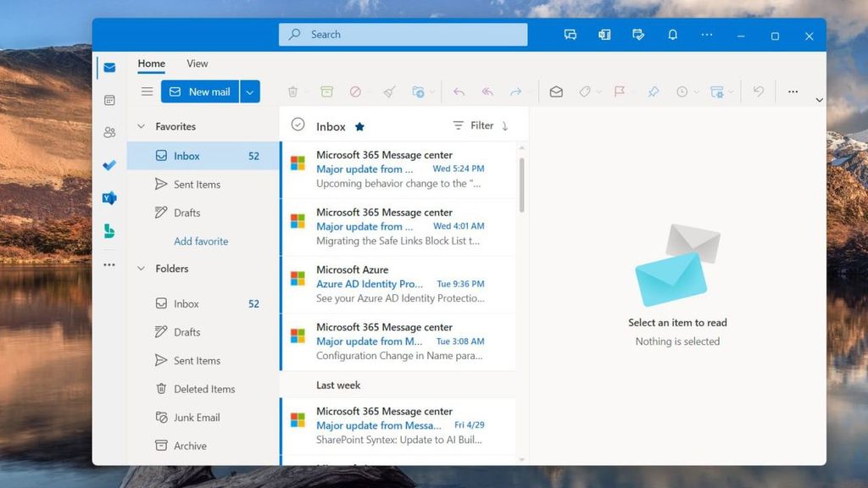Image resolution: width=868 pixels, height=488 pixels.
Task: Select the Archive icon in the toolbar
Action: point(327,91)
